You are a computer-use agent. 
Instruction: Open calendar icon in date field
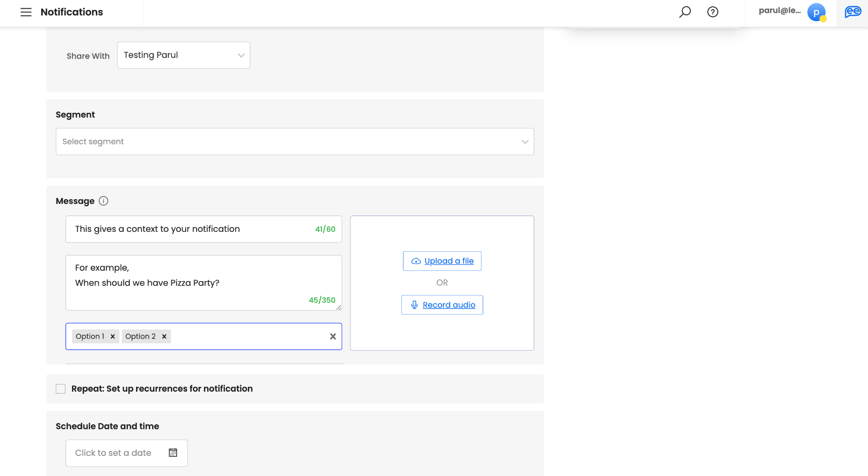173,453
